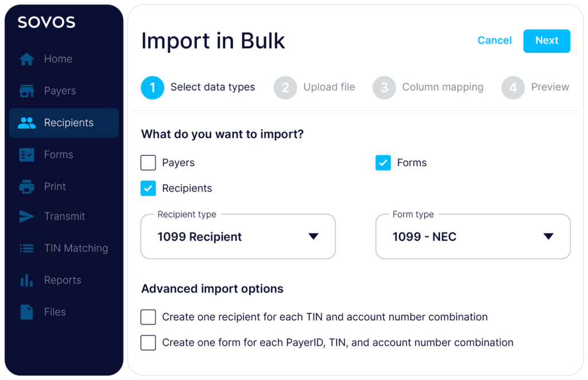Jump to step 3 Column mapping

point(428,87)
